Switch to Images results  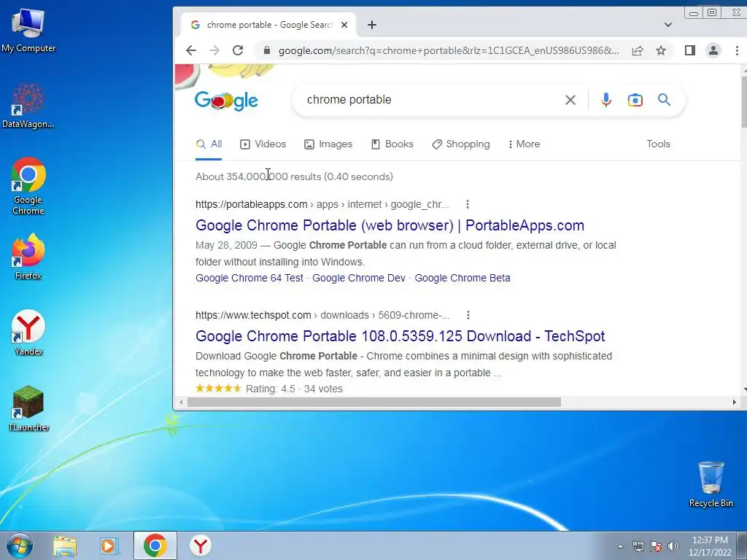[x=328, y=144]
